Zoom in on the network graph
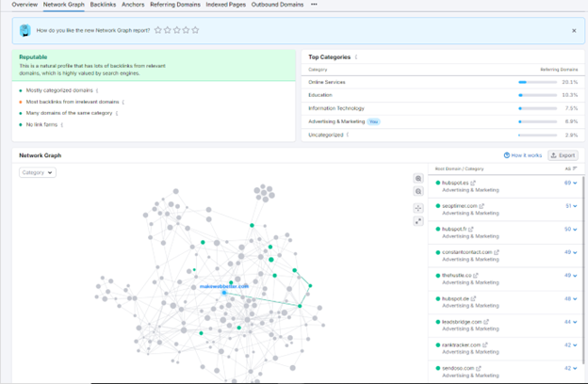The width and height of the screenshot is (588, 384). [x=418, y=179]
